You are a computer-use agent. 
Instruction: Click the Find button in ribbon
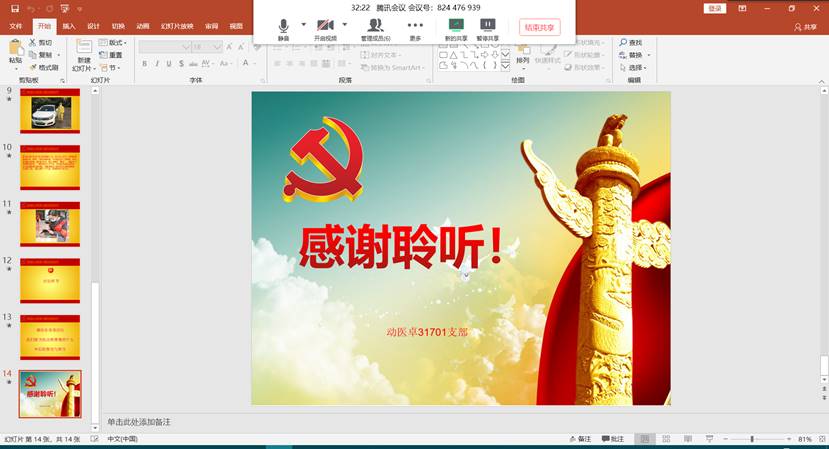(631, 43)
